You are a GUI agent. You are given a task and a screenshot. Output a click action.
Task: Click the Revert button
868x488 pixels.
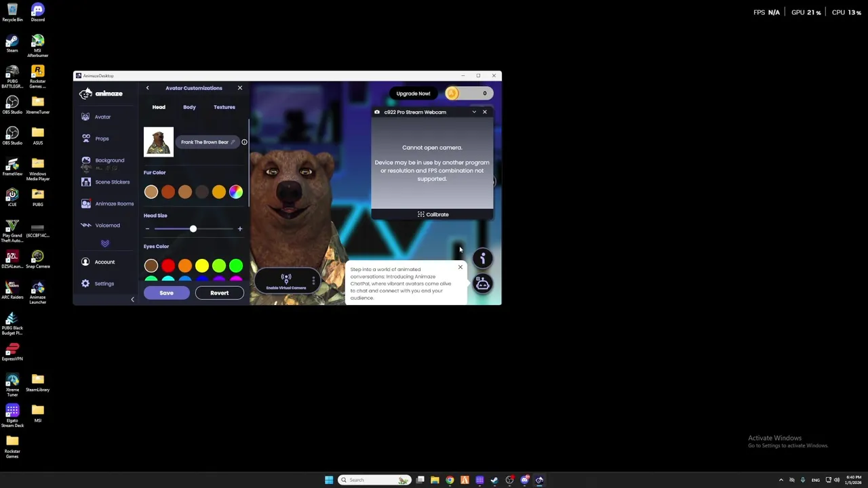tap(219, 293)
